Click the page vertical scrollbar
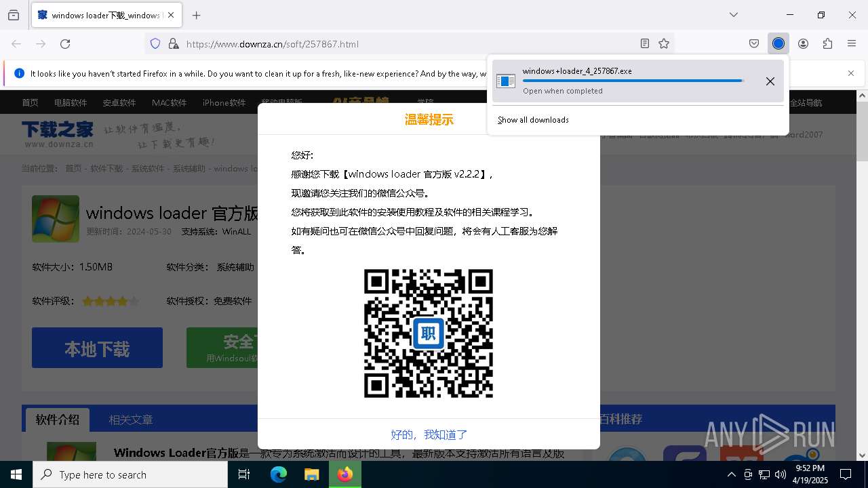 862,274
